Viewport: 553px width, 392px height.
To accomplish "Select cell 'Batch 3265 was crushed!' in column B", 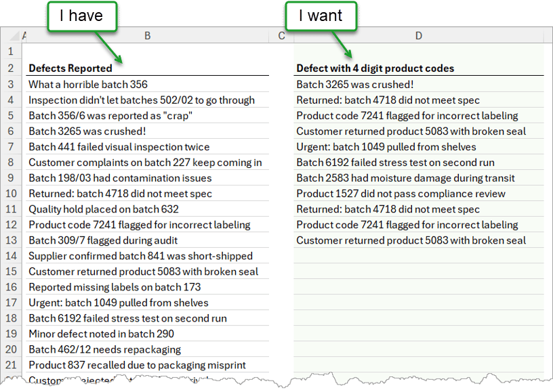I will 87,131.
